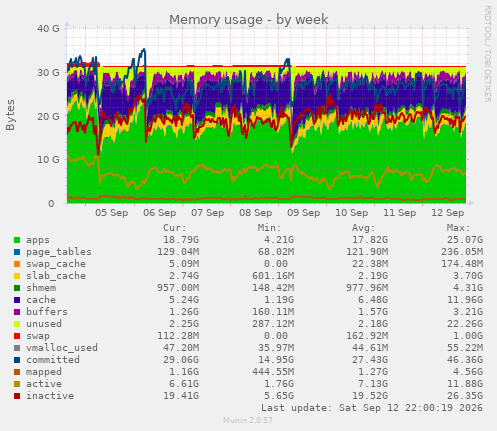The image size is (497, 431).
Task: Click unused max value 22.26G
Action: coord(465,324)
